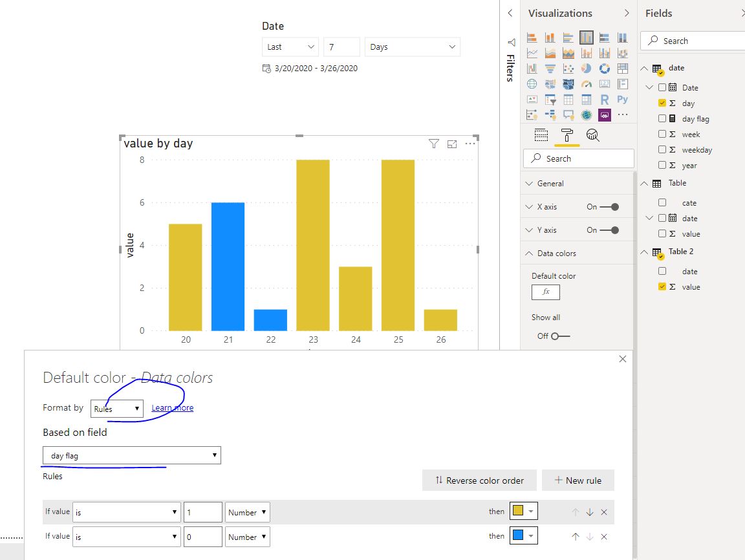Open chart More options ellipsis

pos(470,144)
